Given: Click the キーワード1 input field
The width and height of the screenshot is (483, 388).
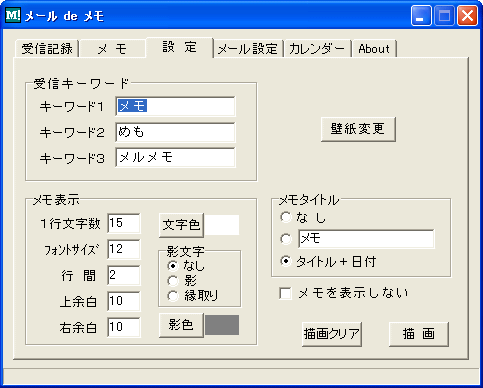Looking at the screenshot, I should pyautogui.click(x=175, y=106).
